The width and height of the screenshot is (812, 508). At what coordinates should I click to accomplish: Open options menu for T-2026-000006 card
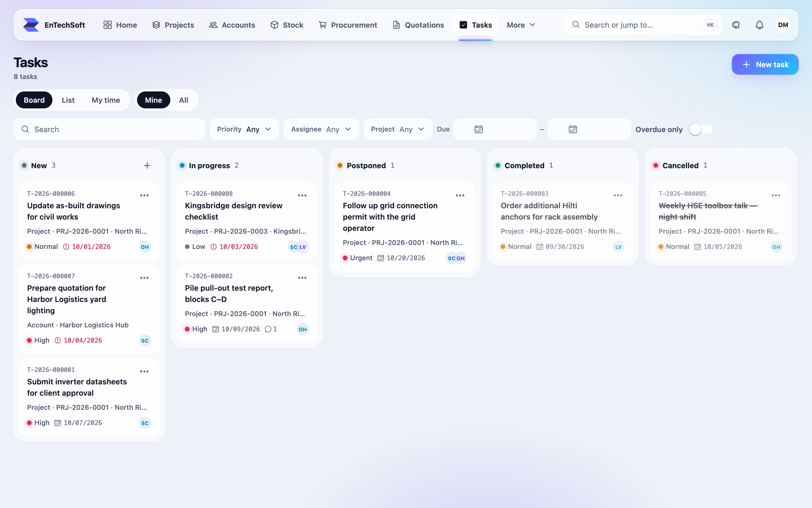pos(144,195)
